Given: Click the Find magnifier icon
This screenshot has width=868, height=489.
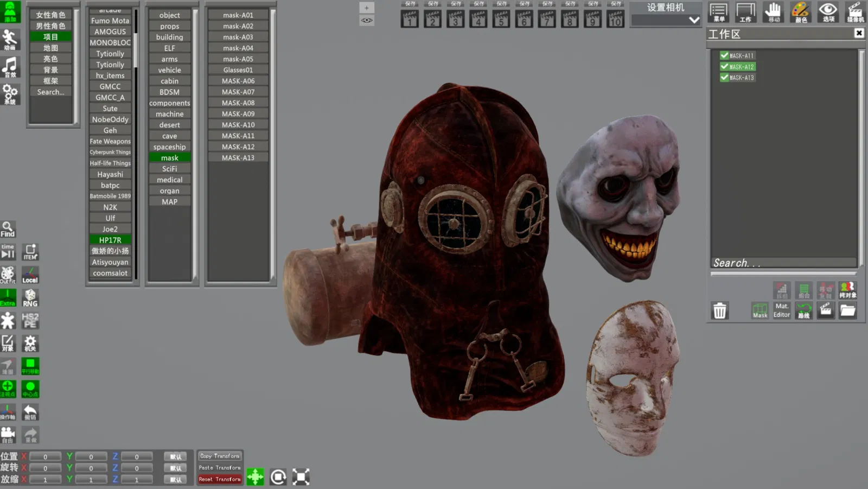Looking at the screenshot, I should point(8,229).
